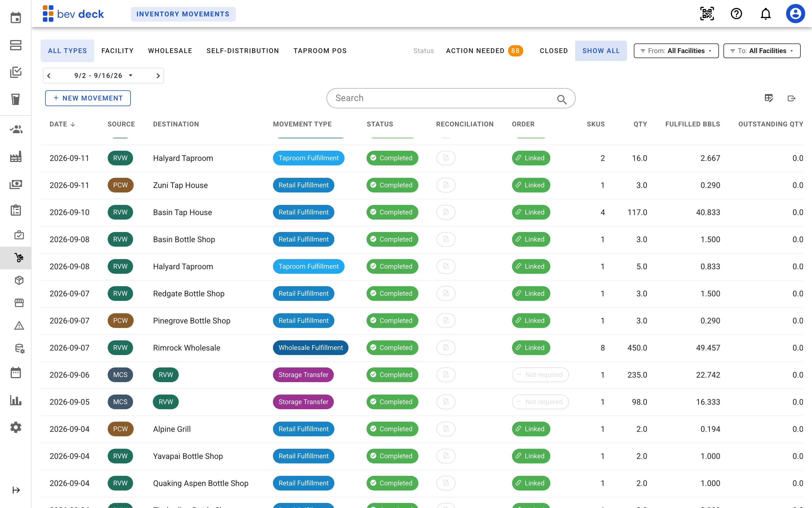Open the QR code scanner icon

(x=707, y=14)
